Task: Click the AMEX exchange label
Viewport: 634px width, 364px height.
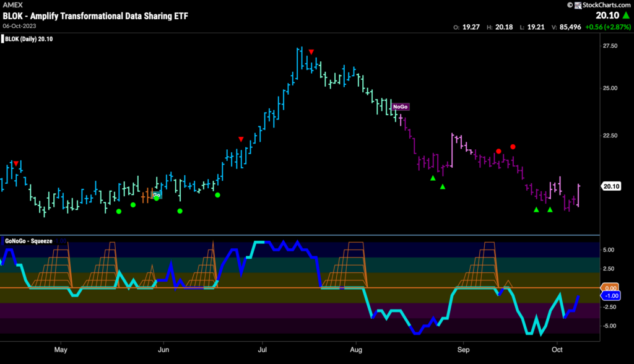Action: 13,5
